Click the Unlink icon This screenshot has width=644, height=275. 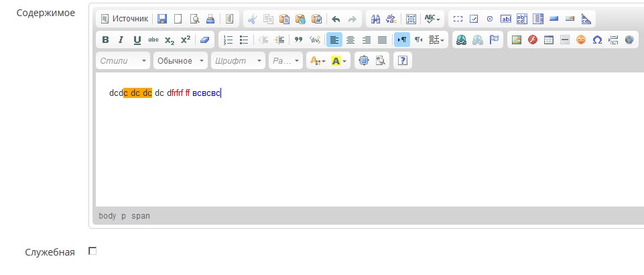point(478,40)
